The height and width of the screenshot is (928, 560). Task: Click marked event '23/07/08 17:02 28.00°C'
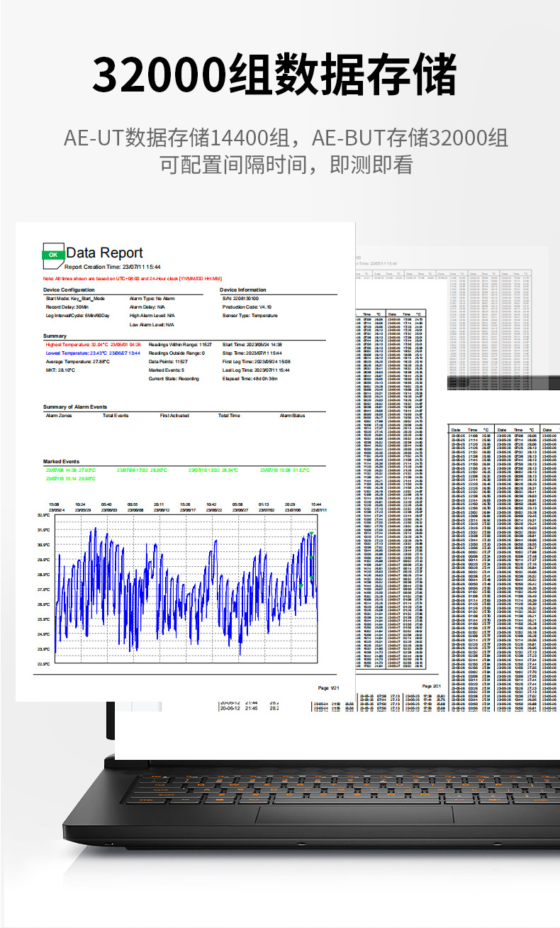142,470
